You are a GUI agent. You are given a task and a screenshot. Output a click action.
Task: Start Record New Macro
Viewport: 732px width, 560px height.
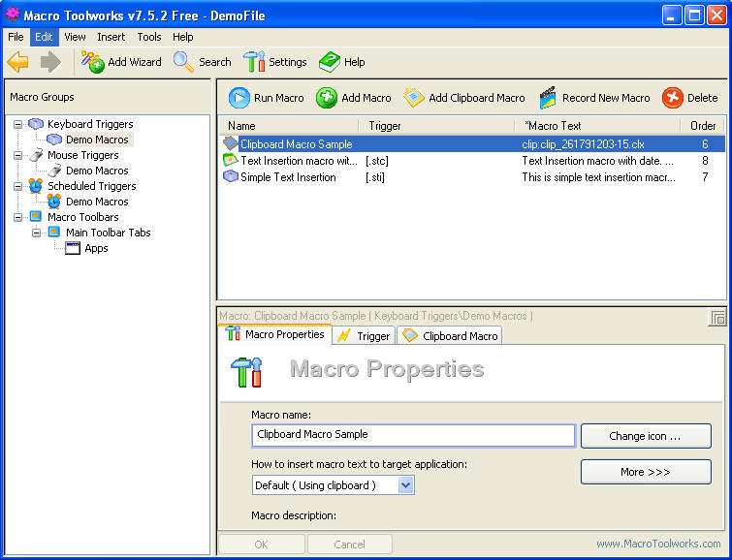click(x=549, y=98)
